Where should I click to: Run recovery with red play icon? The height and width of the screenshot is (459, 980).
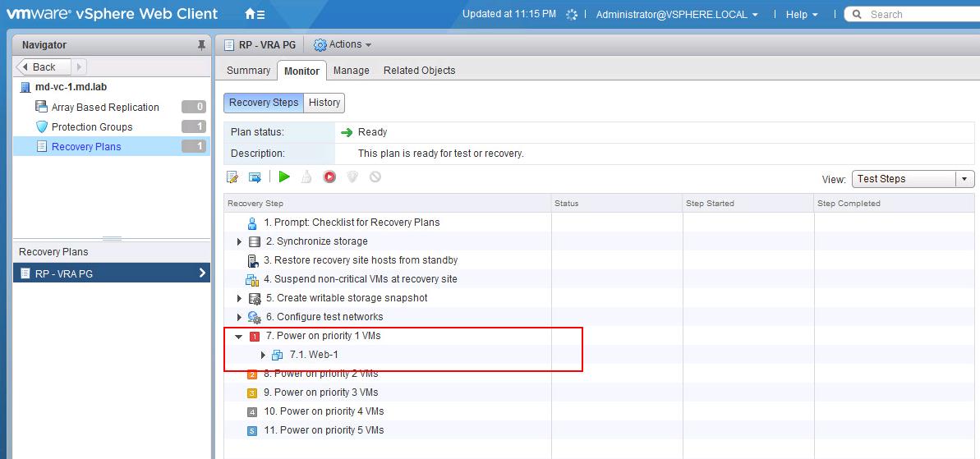[x=329, y=177]
